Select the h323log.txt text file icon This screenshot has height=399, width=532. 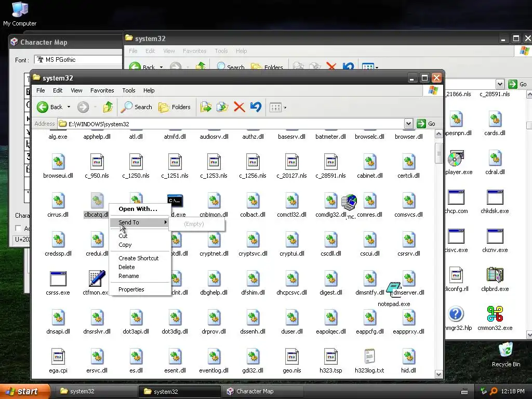tap(369, 356)
